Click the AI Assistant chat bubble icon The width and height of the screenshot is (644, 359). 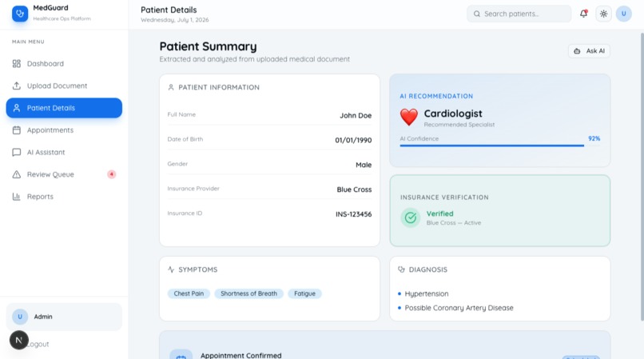(x=17, y=152)
